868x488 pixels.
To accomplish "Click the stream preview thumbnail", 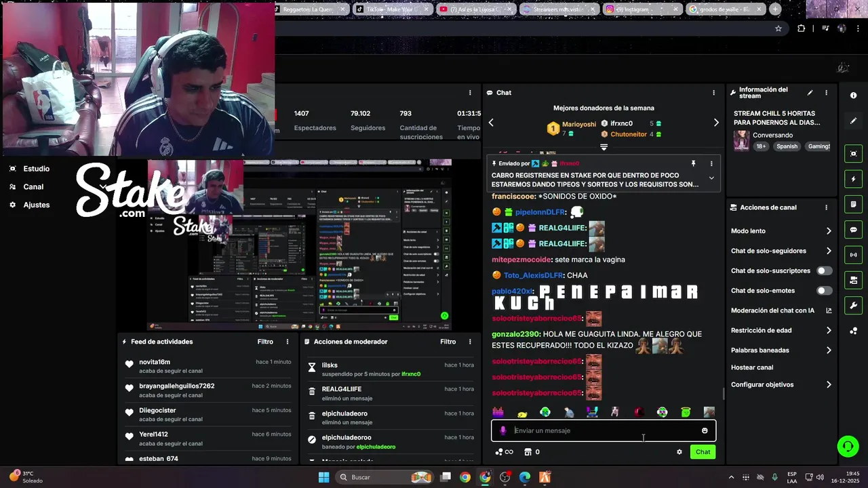I will (x=300, y=244).
